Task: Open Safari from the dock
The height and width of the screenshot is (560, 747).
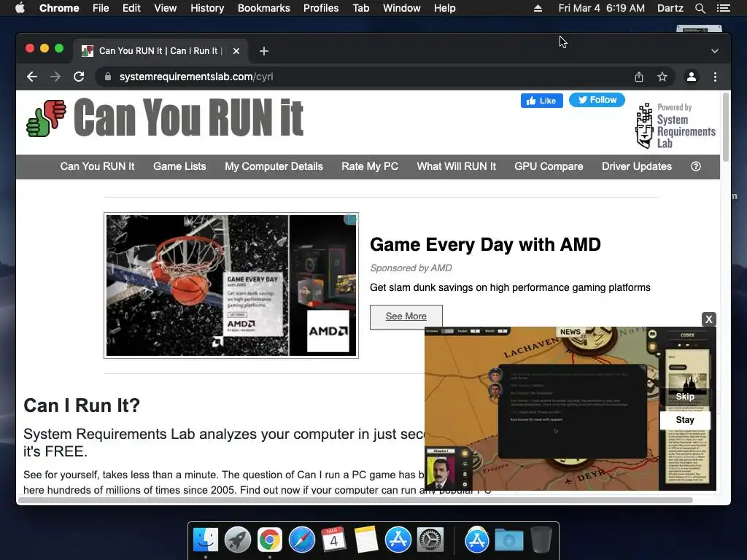Action: click(302, 540)
